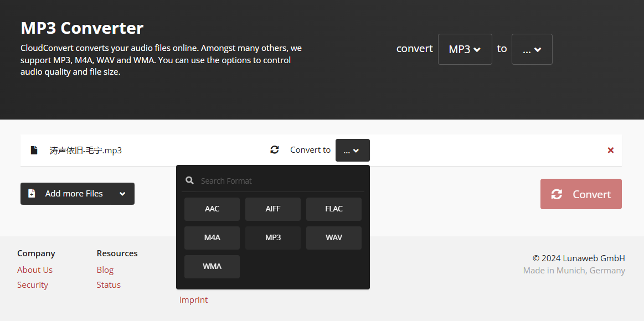Choose MP3 format in the format list
Viewport: 644px width, 321px height.
pyautogui.click(x=272, y=237)
